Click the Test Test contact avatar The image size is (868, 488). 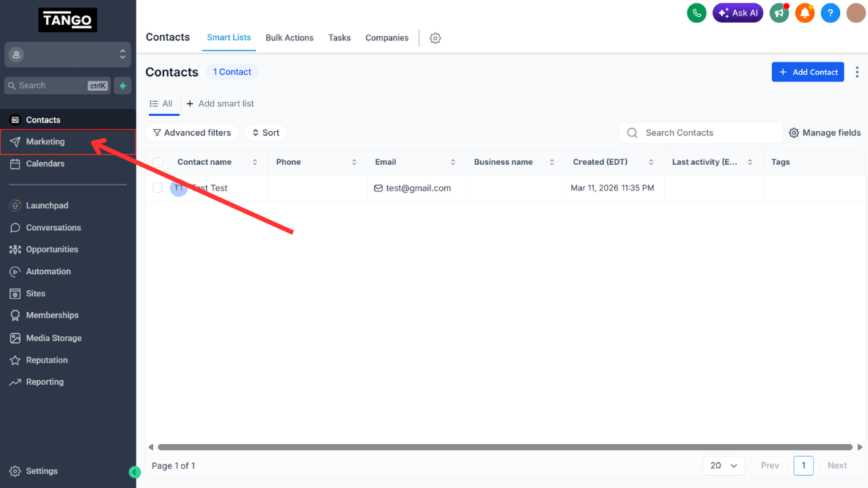click(178, 188)
